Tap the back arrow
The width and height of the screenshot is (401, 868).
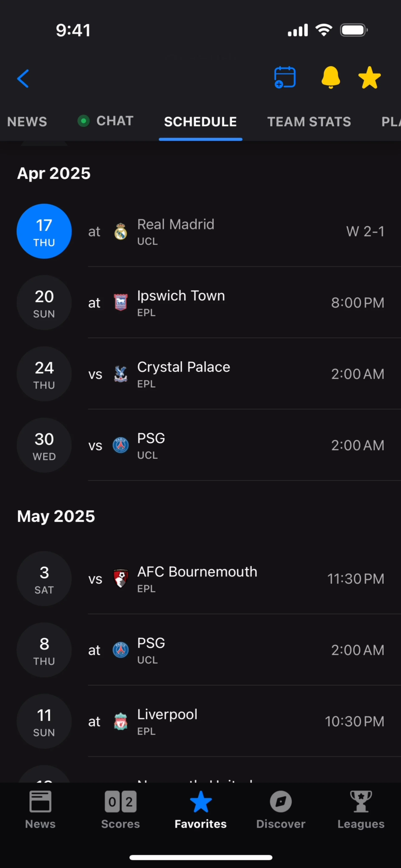(23, 78)
